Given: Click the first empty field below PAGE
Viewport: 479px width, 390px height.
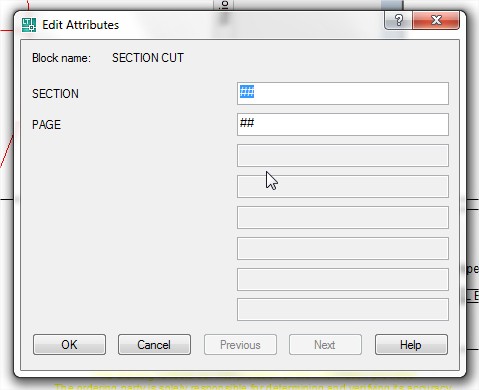Looking at the screenshot, I should [x=343, y=155].
